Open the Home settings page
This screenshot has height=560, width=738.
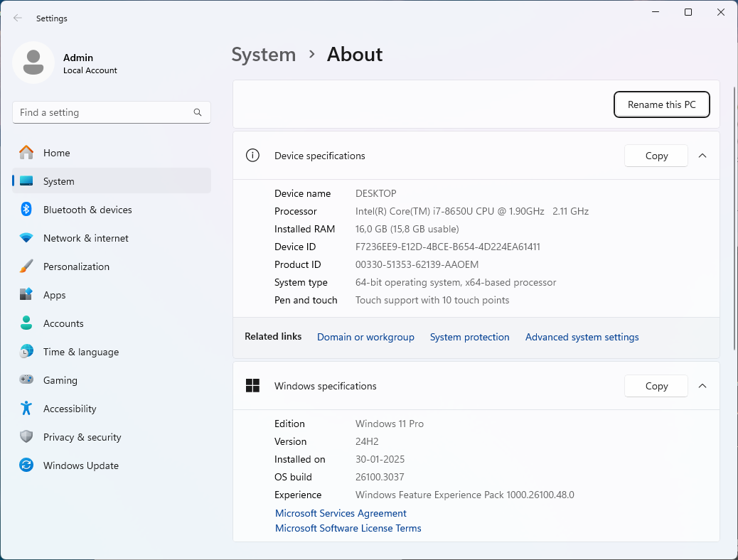coord(112,153)
